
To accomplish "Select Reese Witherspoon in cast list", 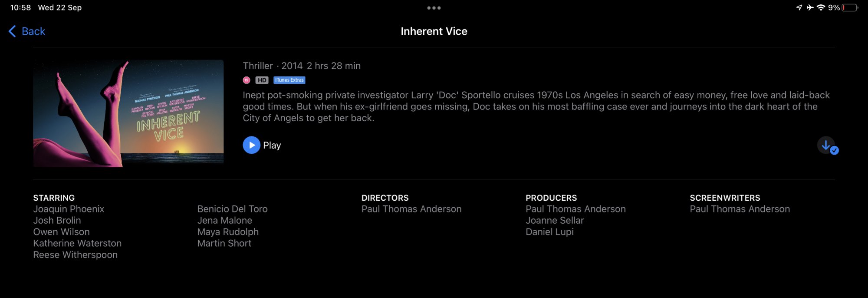I will click(x=76, y=255).
